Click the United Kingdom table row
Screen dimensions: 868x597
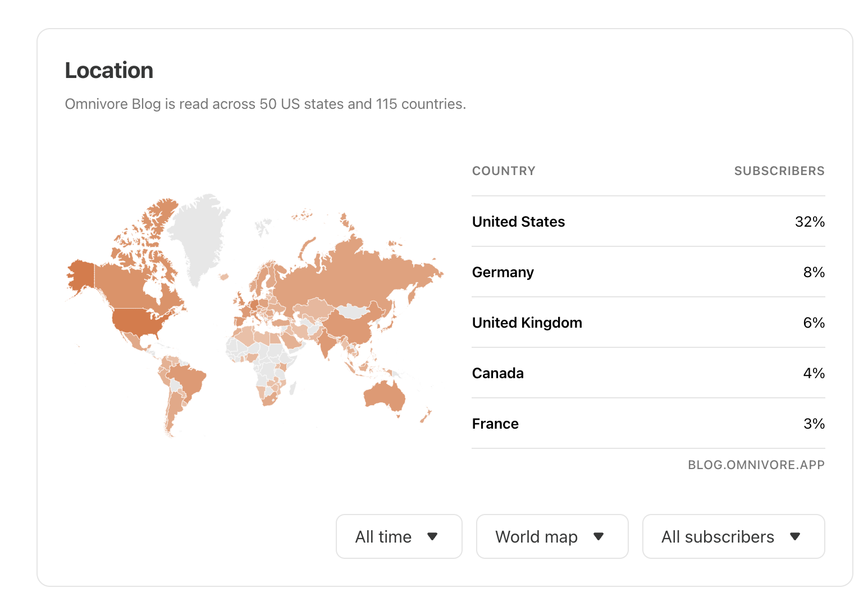[x=648, y=323]
